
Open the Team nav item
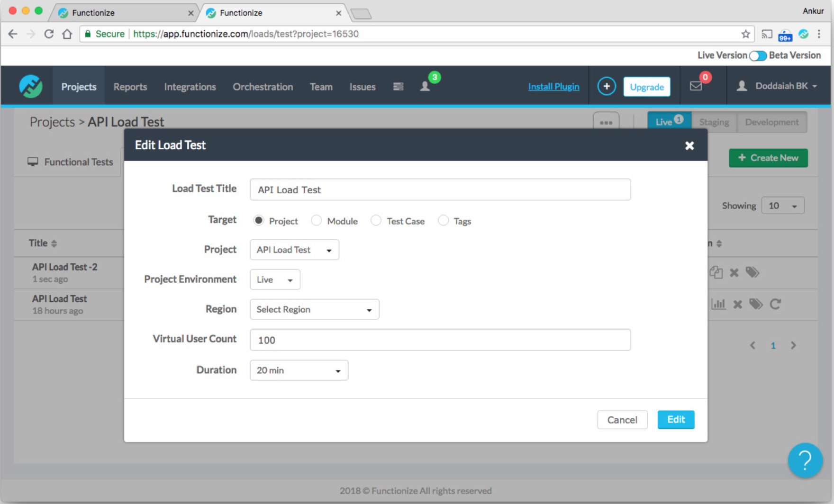[x=321, y=87]
